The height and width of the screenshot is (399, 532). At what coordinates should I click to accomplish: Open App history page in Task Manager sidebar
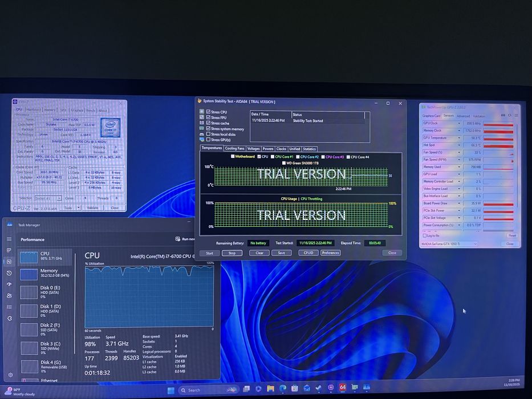pos(9,273)
